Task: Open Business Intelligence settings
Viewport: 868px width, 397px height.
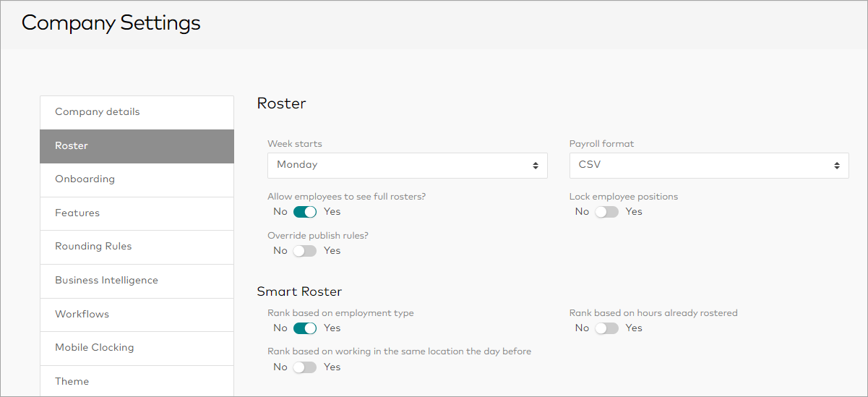Action: 137,281
